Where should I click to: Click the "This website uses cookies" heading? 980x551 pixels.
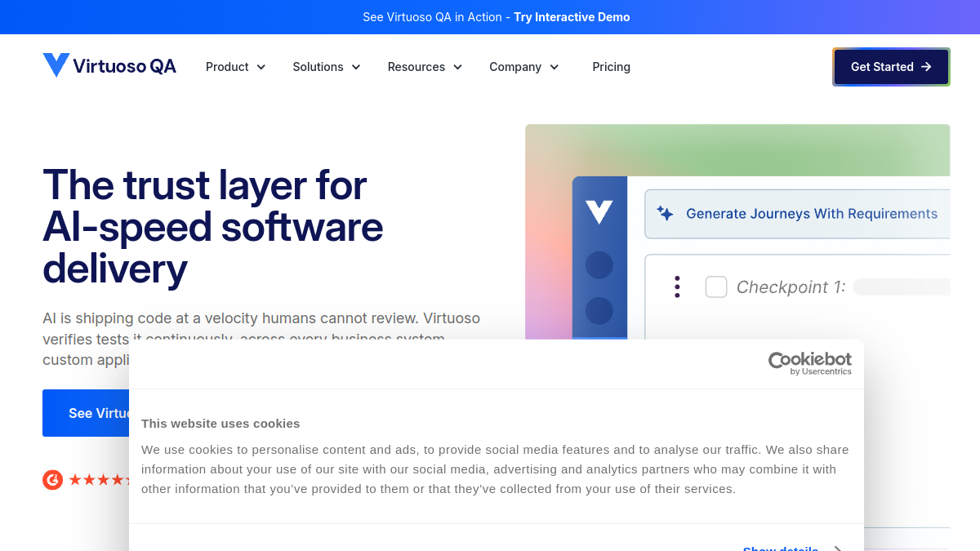(x=220, y=423)
